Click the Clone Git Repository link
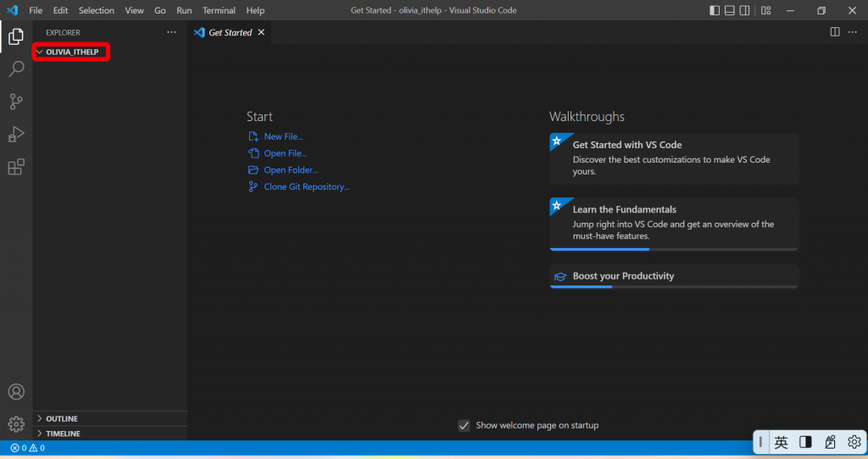This screenshot has height=459, width=868. pos(306,187)
